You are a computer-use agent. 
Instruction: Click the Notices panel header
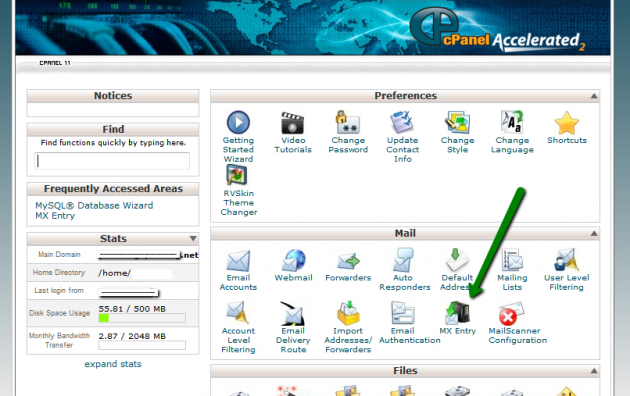(113, 96)
